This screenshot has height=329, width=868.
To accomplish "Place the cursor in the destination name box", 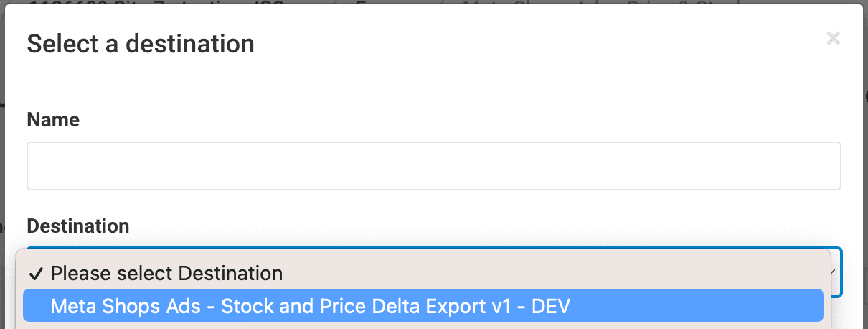I will (x=433, y=166).
